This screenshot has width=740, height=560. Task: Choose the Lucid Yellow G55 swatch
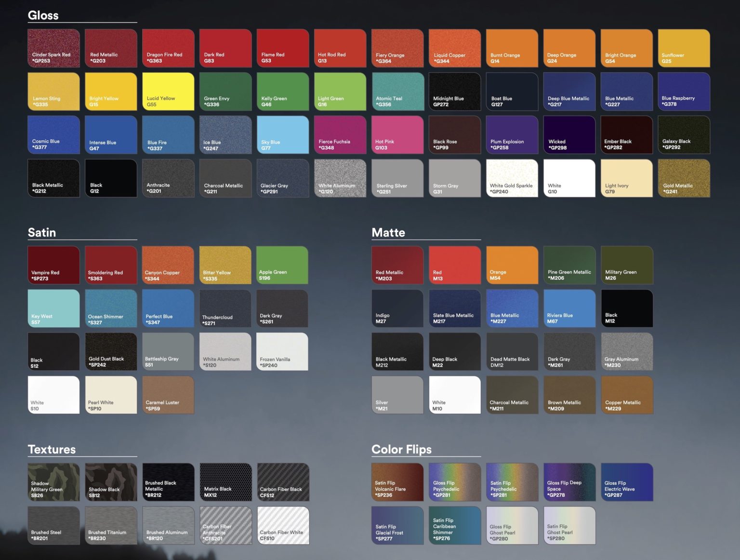coord(168,92)
